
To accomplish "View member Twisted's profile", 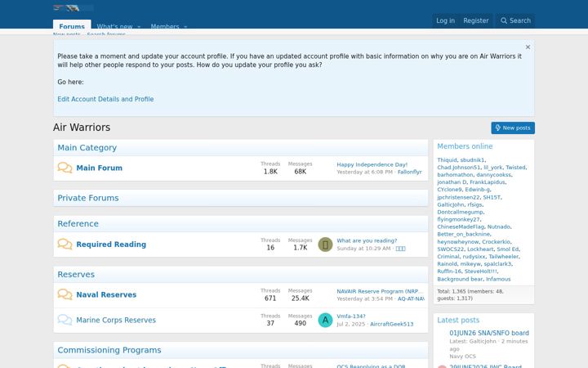I will coord(515,168).
